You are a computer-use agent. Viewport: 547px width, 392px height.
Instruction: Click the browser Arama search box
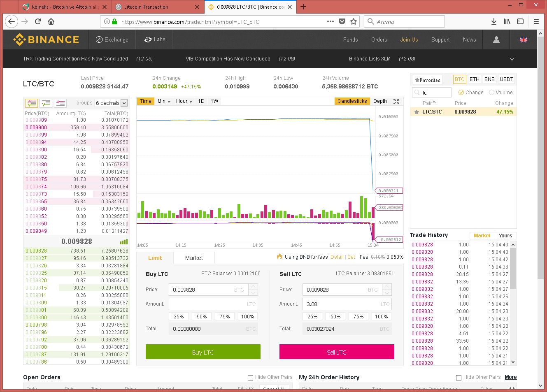[x=404, y=21]
